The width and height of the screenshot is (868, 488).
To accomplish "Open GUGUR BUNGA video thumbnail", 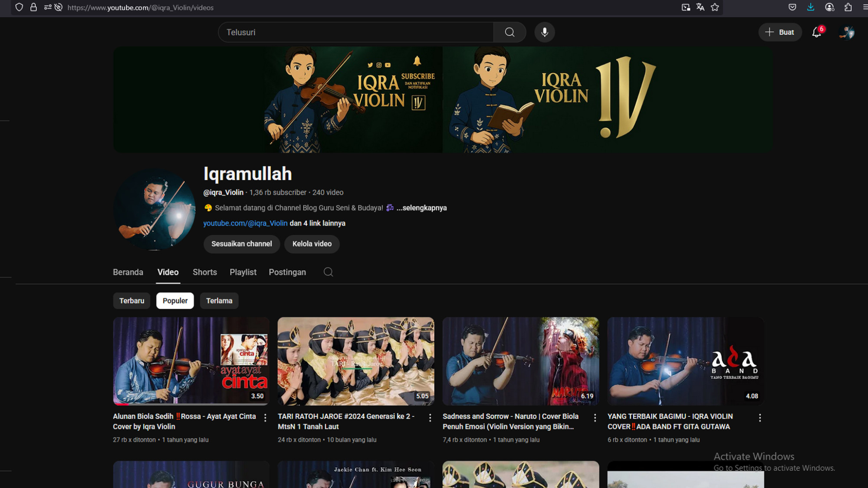I will pyautogui.click(x=191, y=475).
